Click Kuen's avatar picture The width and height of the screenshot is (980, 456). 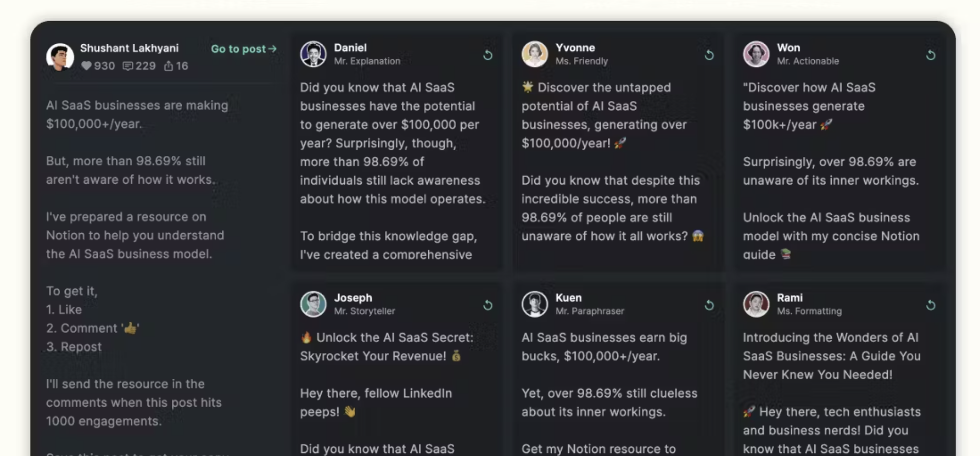tap(535, 304)
